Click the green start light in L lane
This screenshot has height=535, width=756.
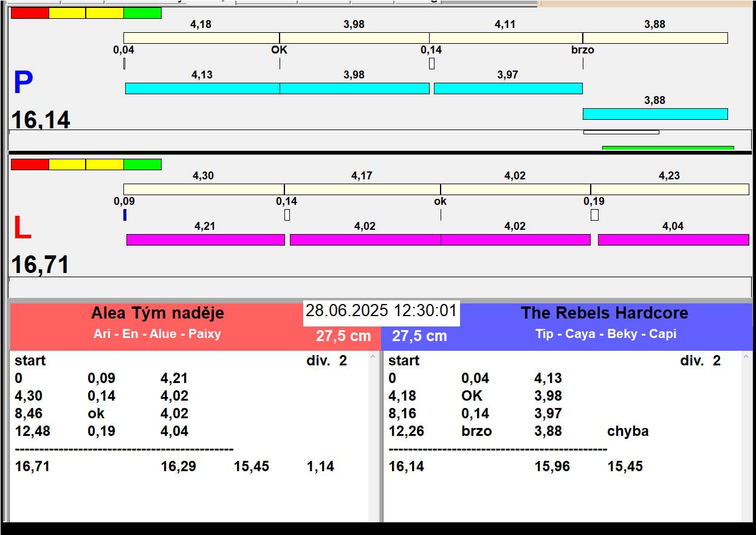tap(142, 165)
